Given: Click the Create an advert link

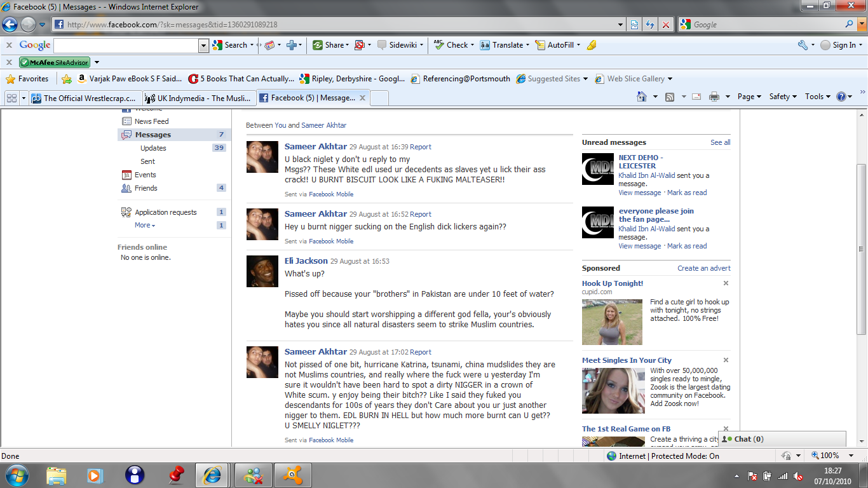Looking at the screenshot, I should coord(703,268).
